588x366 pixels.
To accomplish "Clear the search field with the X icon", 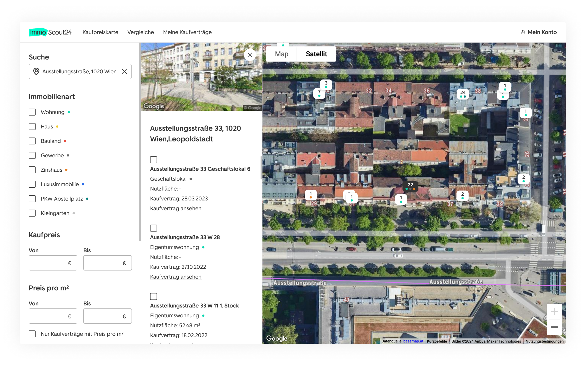I will pos(124,71).
